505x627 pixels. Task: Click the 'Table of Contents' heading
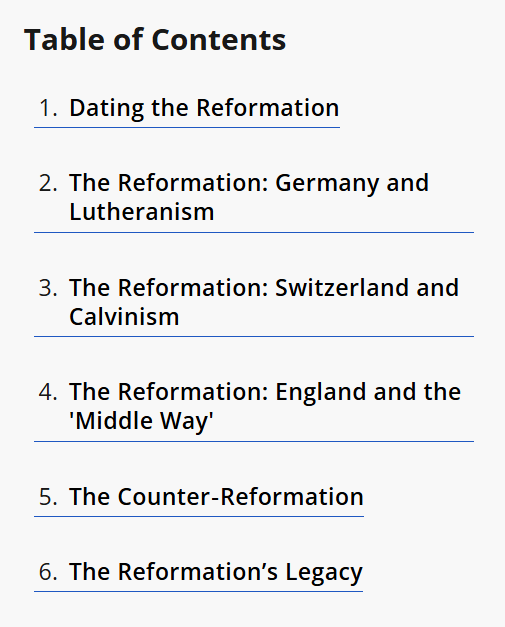(x=155, y=40)
